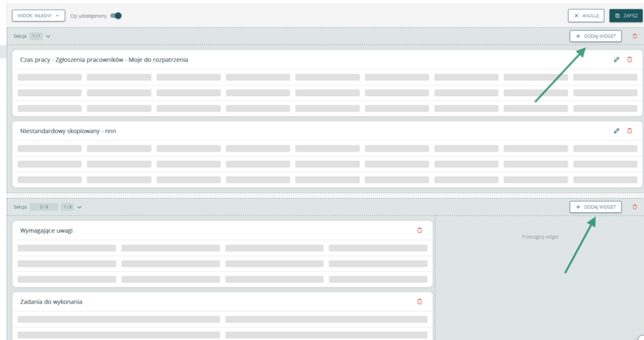The height and width of the screenshot is (340, 644).
Task: Edit the 'Czas pracy - Zgłoszenia pracowników' widget
Action: 616,60
